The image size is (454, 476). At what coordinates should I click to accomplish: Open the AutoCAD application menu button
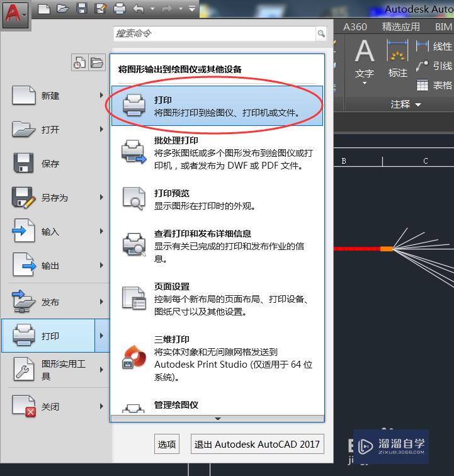click(15, 14)
